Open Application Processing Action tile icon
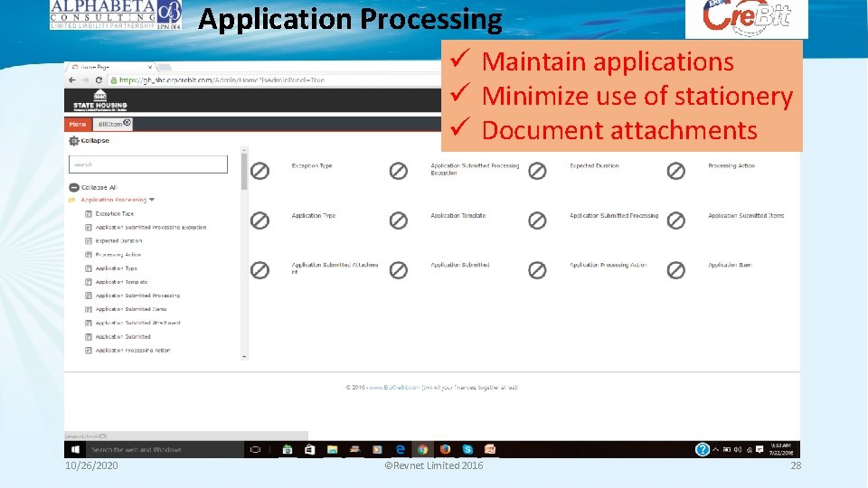Screen dimensions: 868x488 pos(537,270)
